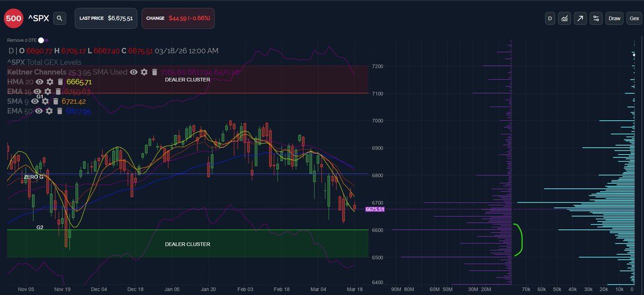Open the chart settings sliders icon
The height and width of the screenshot is (295, 644).
596,18
